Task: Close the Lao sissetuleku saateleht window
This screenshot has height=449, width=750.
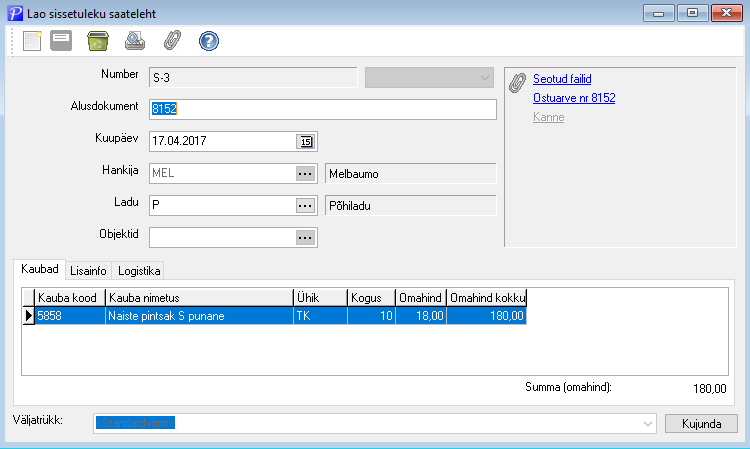Action: pos(727,13)
